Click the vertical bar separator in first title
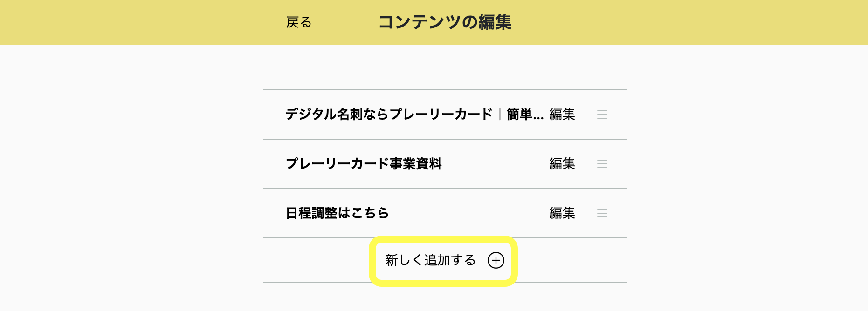 (x=500, y=115)
